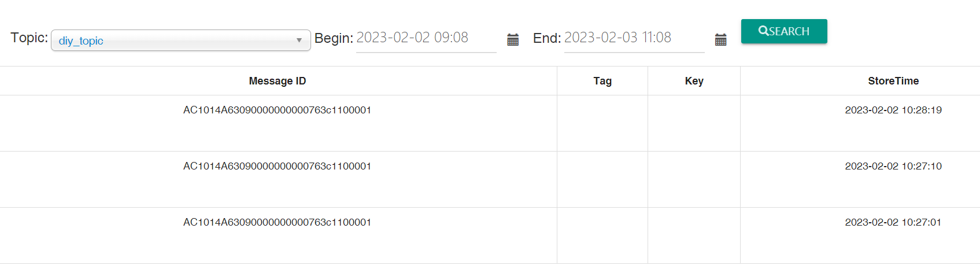The image size is (980, 280).
Task: Click the Message ID column header
Action: tap(278, 81)
